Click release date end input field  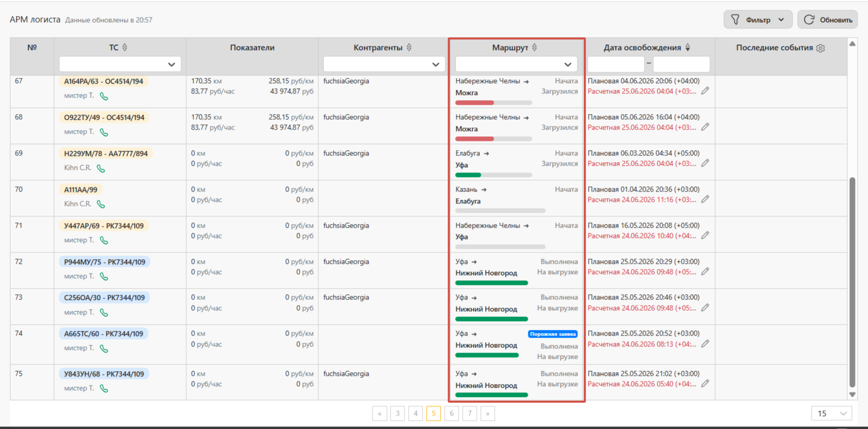coord(681,64)
